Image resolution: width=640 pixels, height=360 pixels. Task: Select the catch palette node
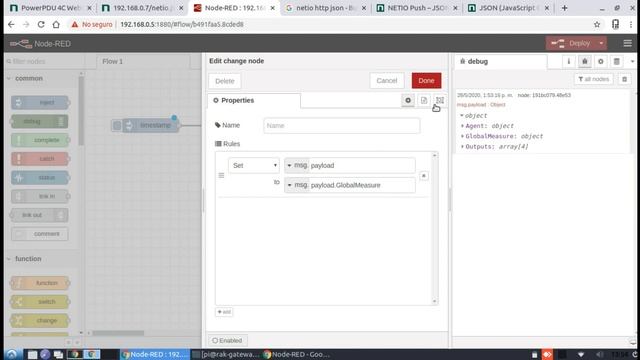pyautogui.click(x=40, y=159)
